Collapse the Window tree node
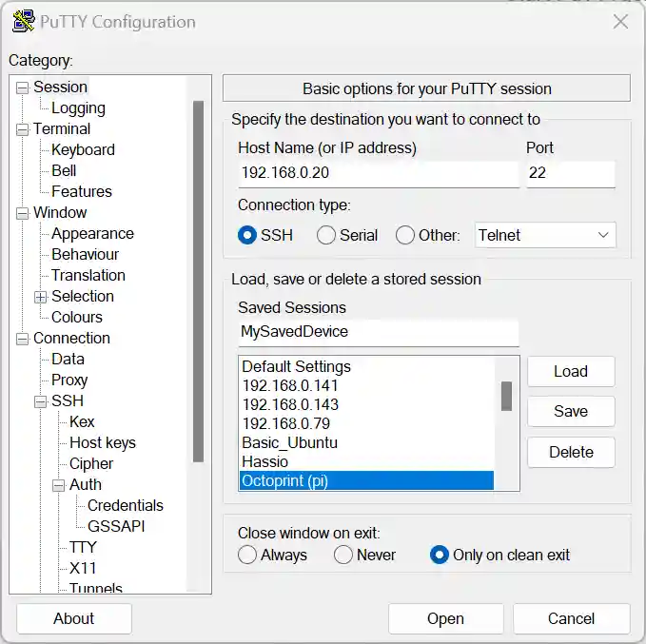 (22, 213)
